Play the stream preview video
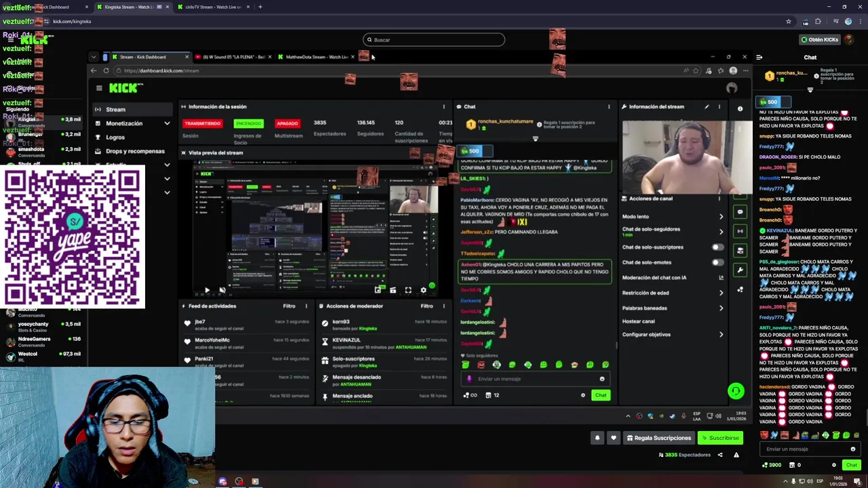868x488 pixels. 207,290
